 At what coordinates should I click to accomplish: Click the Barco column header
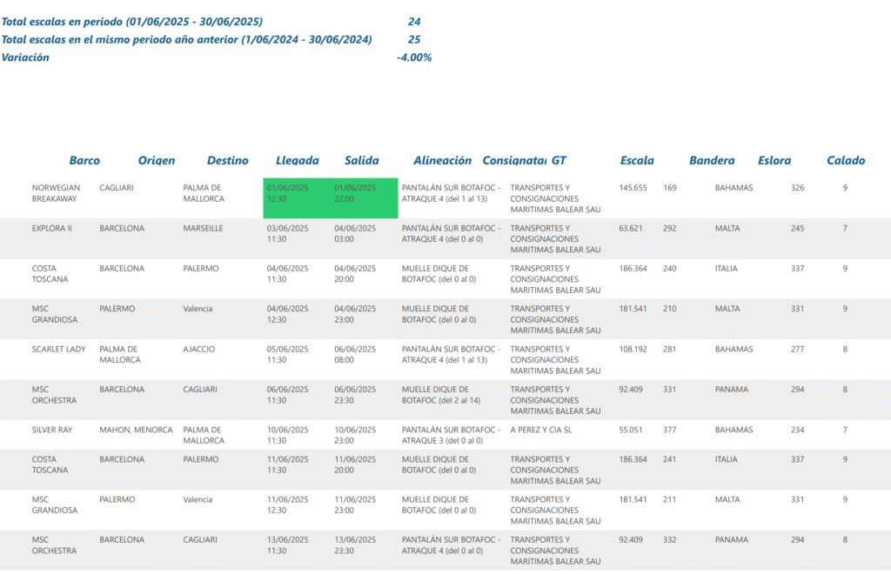coord(84,161)
